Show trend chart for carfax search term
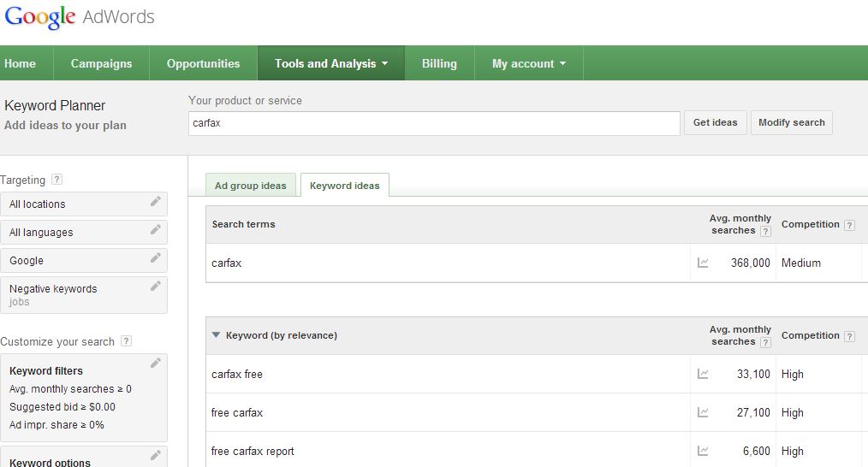The width and height of the screenshot is (868, 467). coord(703,263)
